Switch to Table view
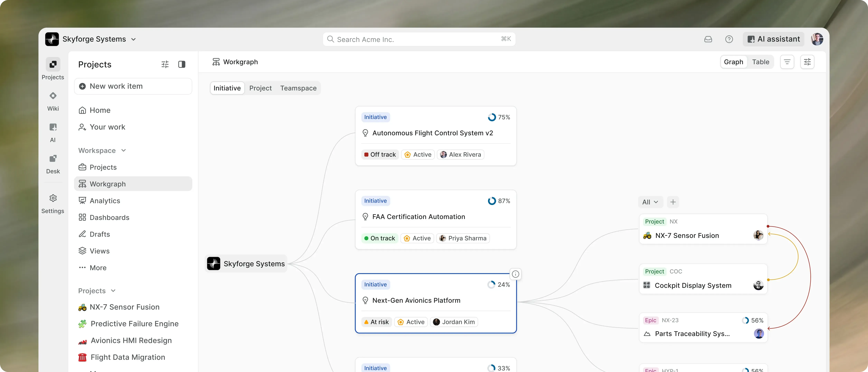868x372 pixels. pyautogui.click(x=761, y=62)
